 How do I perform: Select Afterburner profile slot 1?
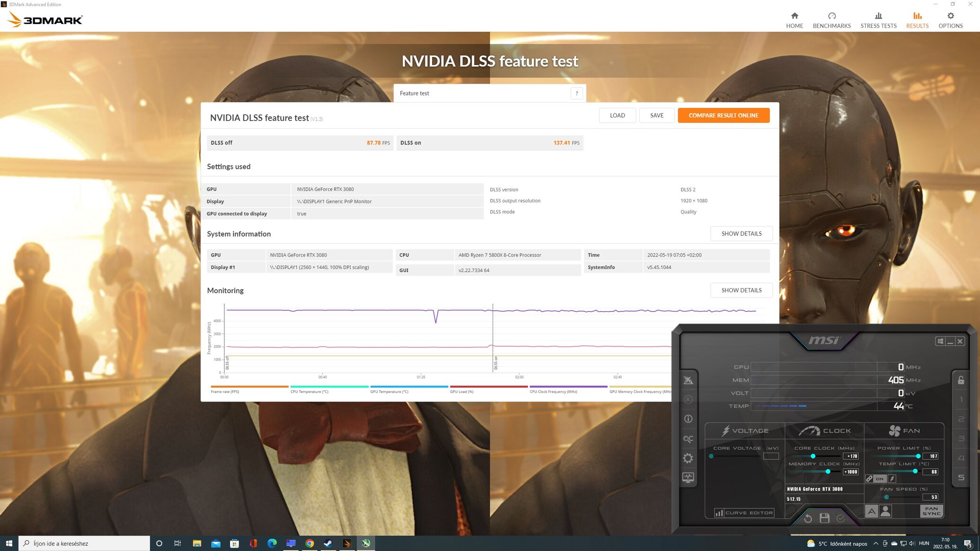(961, 400)
